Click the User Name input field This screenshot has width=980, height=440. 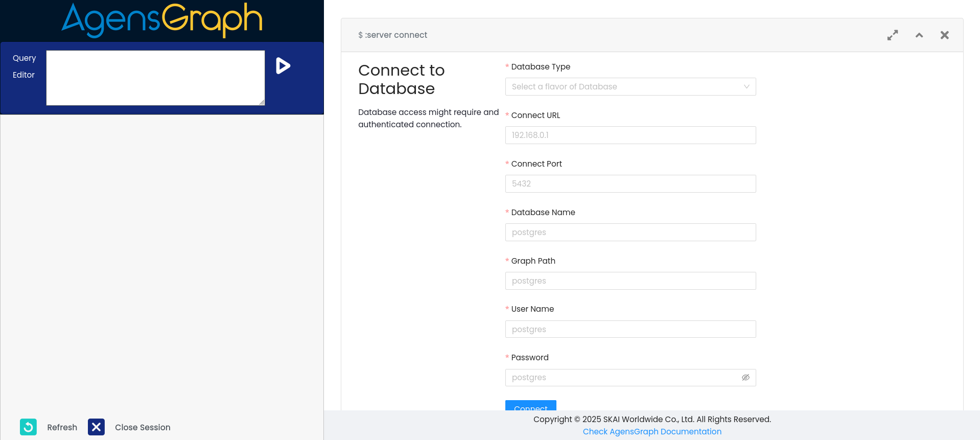point(631,329)
